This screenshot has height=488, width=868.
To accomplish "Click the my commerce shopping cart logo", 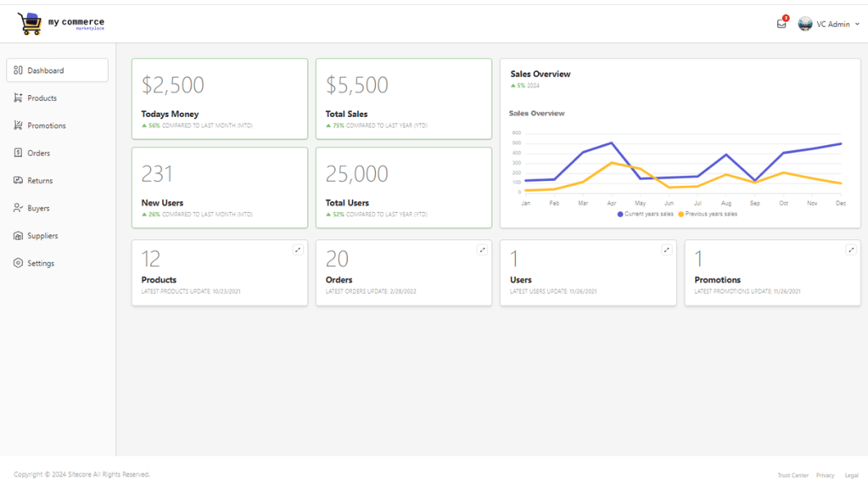I will (x=31, y=24).
